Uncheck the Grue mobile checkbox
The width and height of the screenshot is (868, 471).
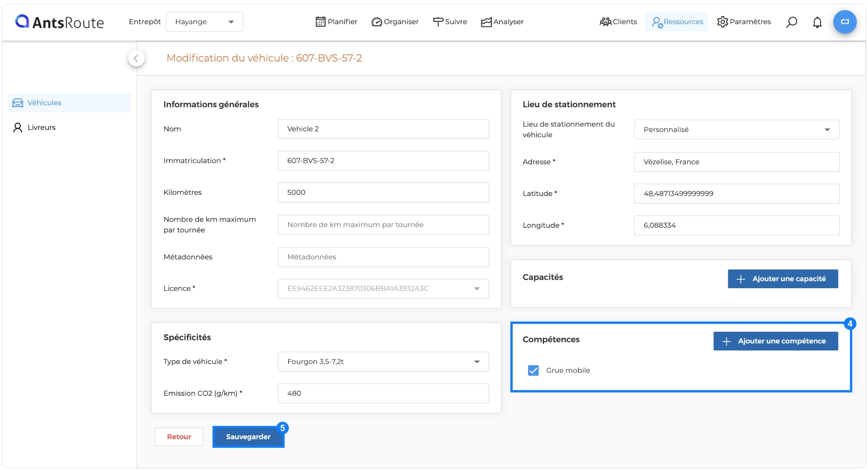533,370
